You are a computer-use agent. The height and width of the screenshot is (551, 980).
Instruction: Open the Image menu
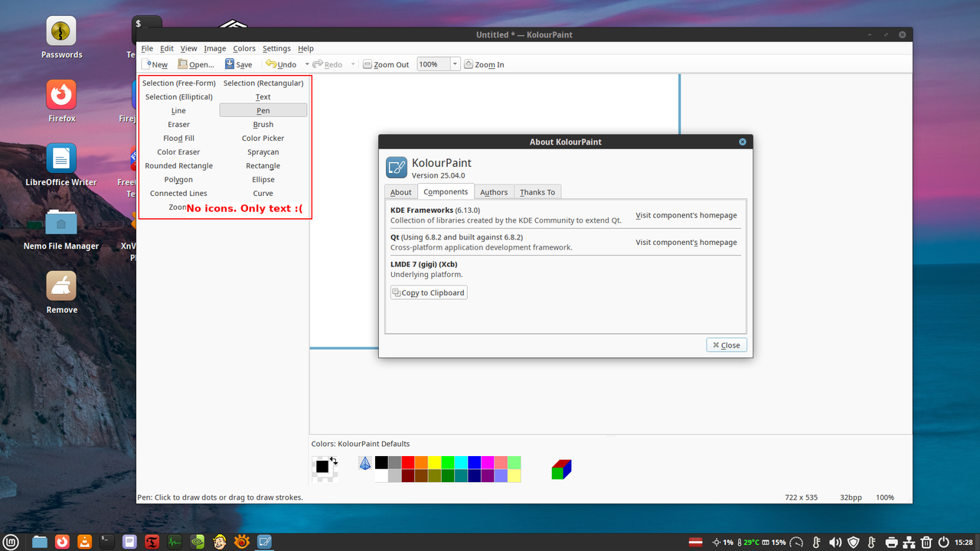point(214,48)
